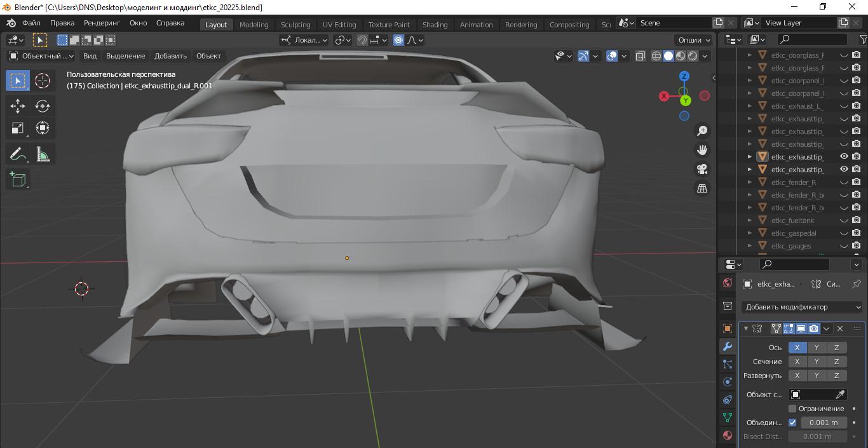Expand the etkc_fueltank tree item

tap(749, 221)
